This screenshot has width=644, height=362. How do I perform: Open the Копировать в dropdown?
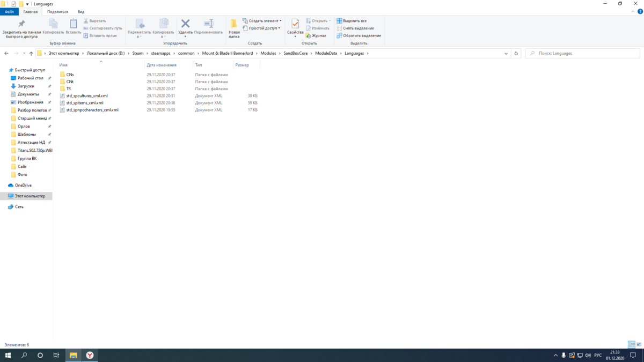pos(164,29)
